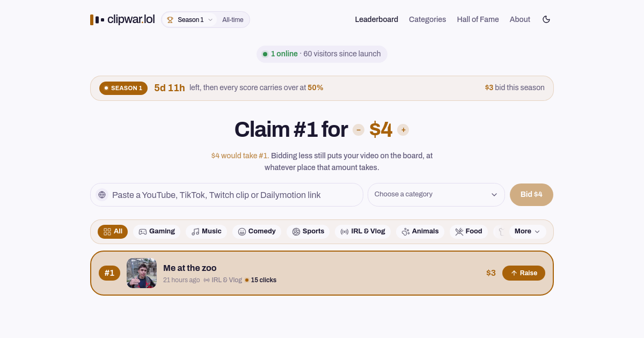Go to Categories in navigation

(427, 19)
